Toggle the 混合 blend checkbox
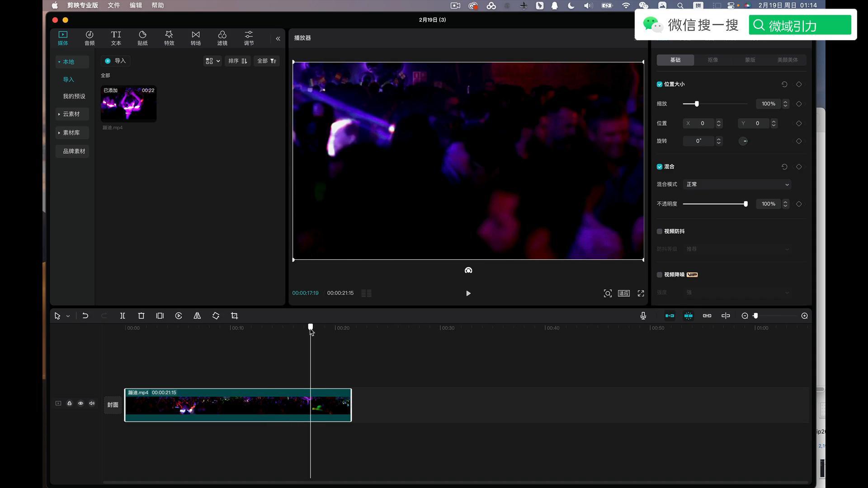Image resolution: width=868 pixels, height=488 pixels. [x=660, y=167]
